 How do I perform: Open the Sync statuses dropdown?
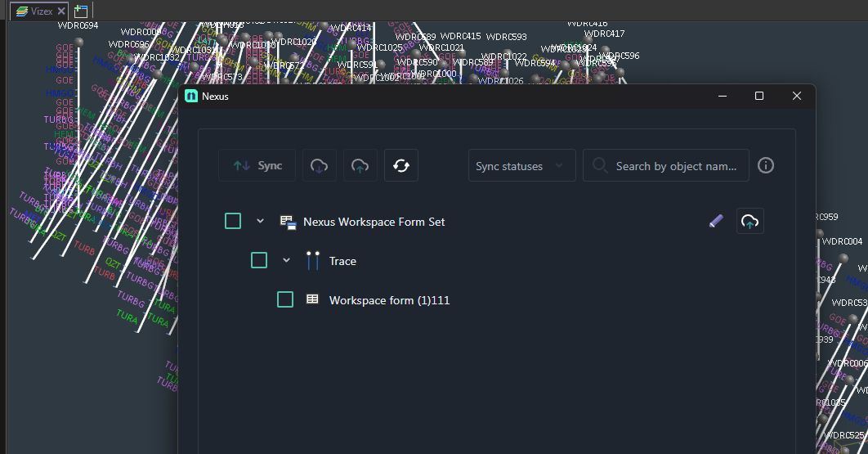tap(521, 165)
